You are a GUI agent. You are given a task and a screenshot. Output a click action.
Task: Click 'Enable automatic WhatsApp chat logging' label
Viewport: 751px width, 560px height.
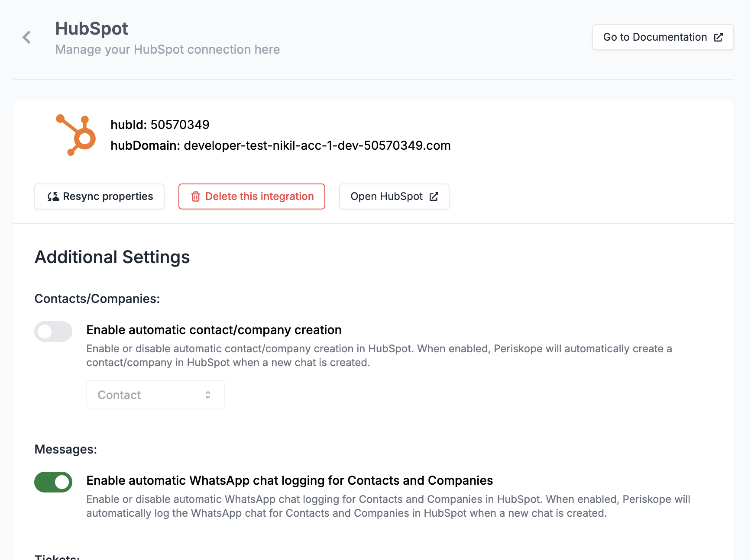pos(289,480)
